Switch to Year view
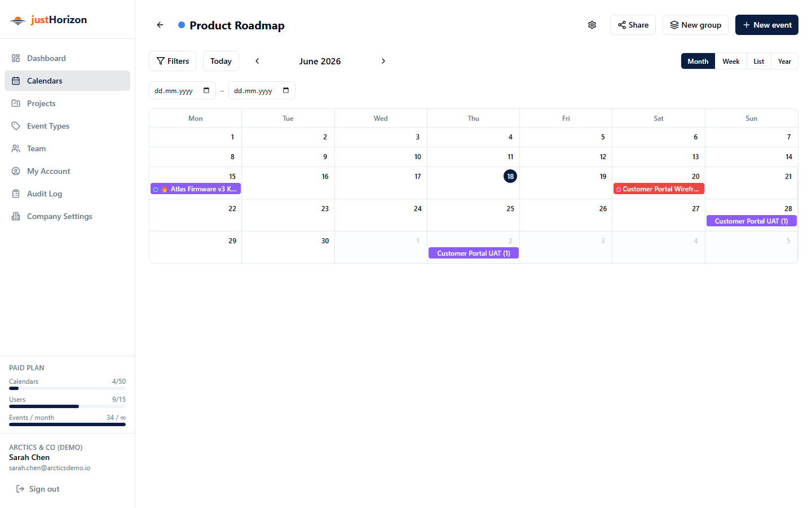The height and width of the screenshot is (508, 812). [784, 61]
